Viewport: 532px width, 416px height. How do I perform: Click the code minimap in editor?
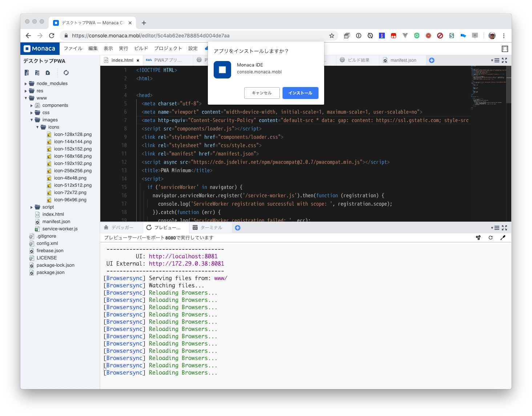coord(488,87)
